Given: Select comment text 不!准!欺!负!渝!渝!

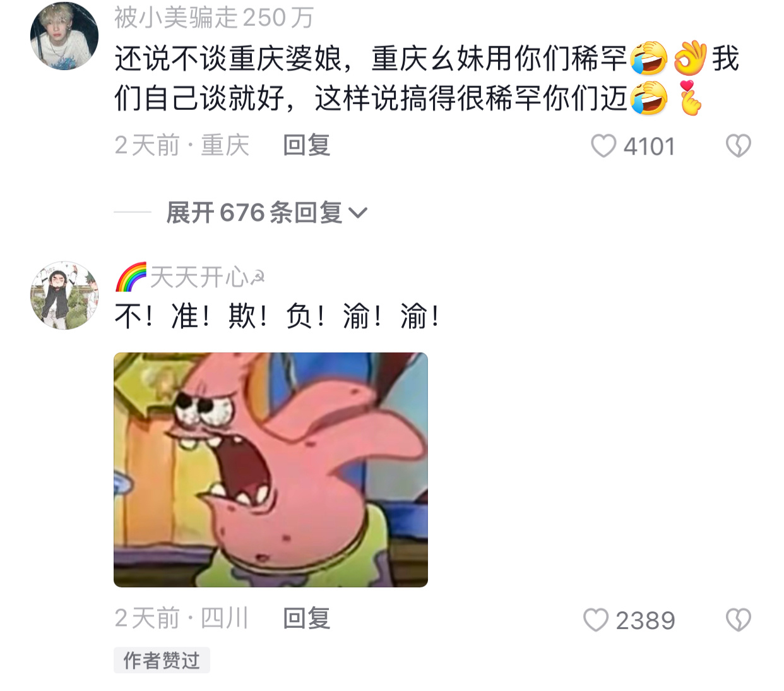Looking at the screenshot, I should point(278,316).
